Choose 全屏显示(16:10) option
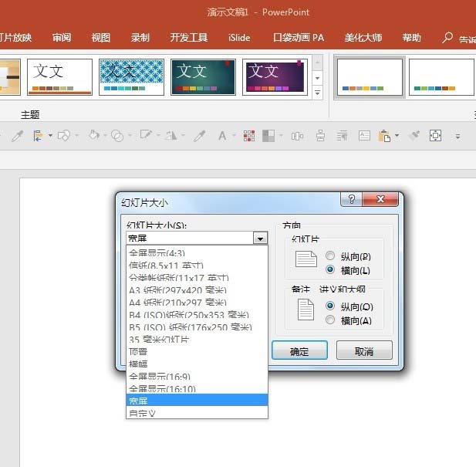 197,389
